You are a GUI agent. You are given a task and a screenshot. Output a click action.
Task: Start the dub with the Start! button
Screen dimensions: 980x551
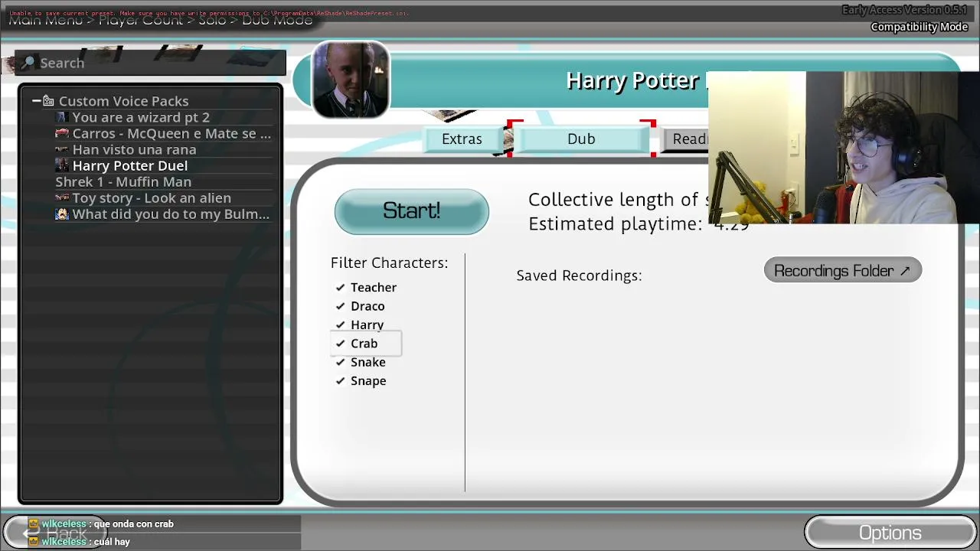412,211
